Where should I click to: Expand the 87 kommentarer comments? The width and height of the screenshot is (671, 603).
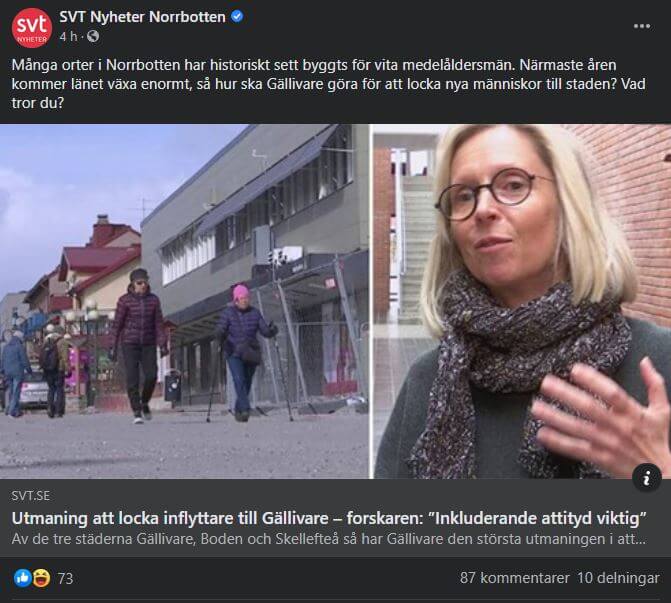pyautogui.click(x=514, y=578)
